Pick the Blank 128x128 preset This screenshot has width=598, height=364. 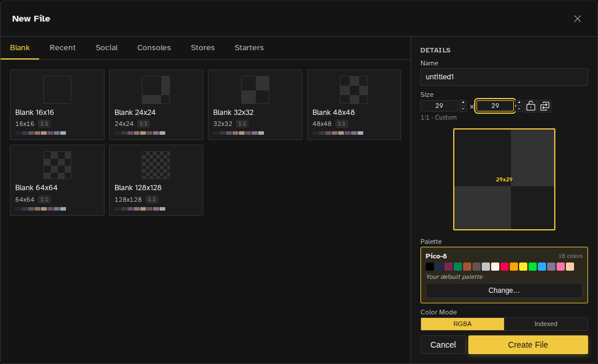coord(156,180)
